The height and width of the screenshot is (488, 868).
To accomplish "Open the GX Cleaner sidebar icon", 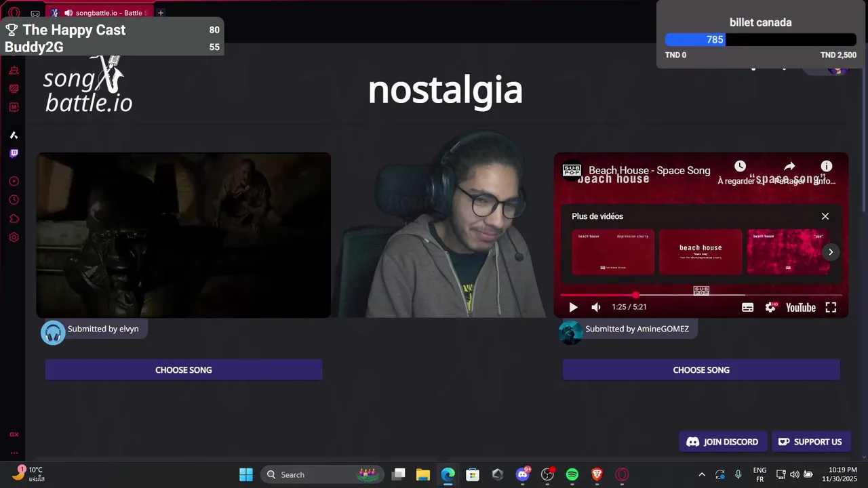I will 14,70.
